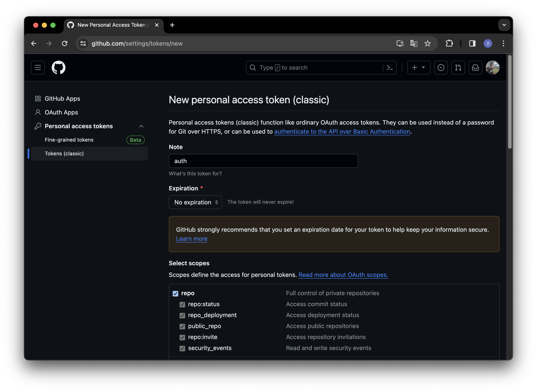
Task: Open GitHub Apps sidebar item
Action: (62, 99)
